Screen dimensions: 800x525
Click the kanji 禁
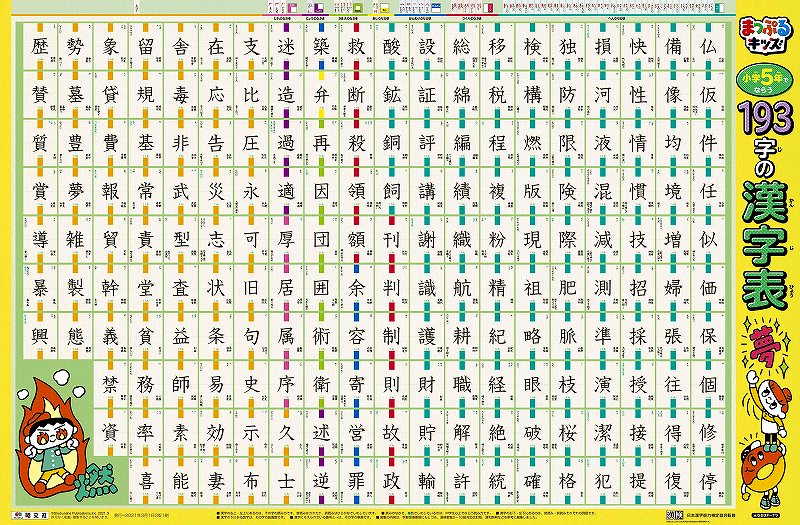point(110,384)
